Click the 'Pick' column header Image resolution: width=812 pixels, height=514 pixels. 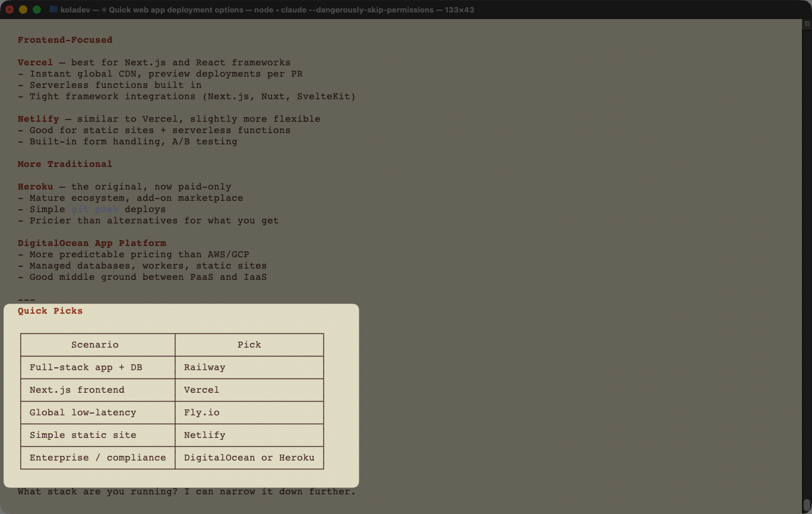click(249, 345)
